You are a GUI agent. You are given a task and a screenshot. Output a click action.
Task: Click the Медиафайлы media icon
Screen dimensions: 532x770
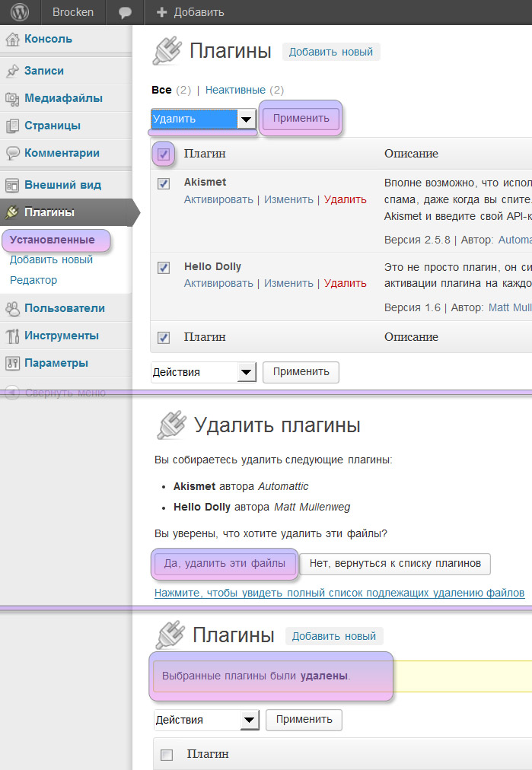click(x=12, y=98)
